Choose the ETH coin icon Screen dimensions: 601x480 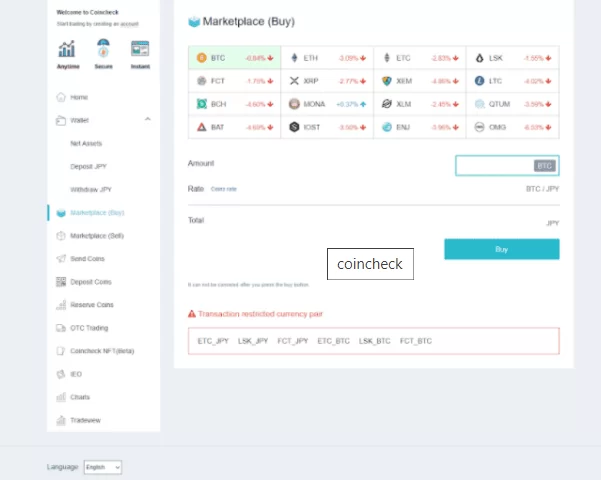coord(294,58)
